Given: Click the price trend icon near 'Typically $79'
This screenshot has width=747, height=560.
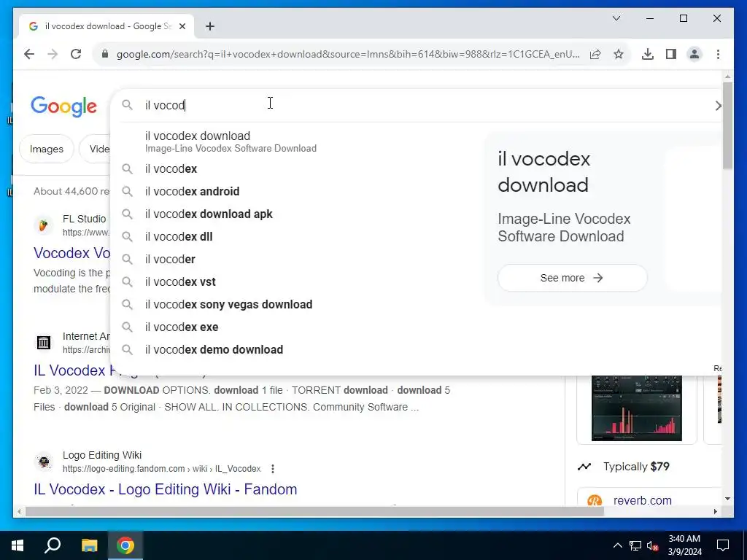Looking at the screenshot, I should tap(584, 467).
